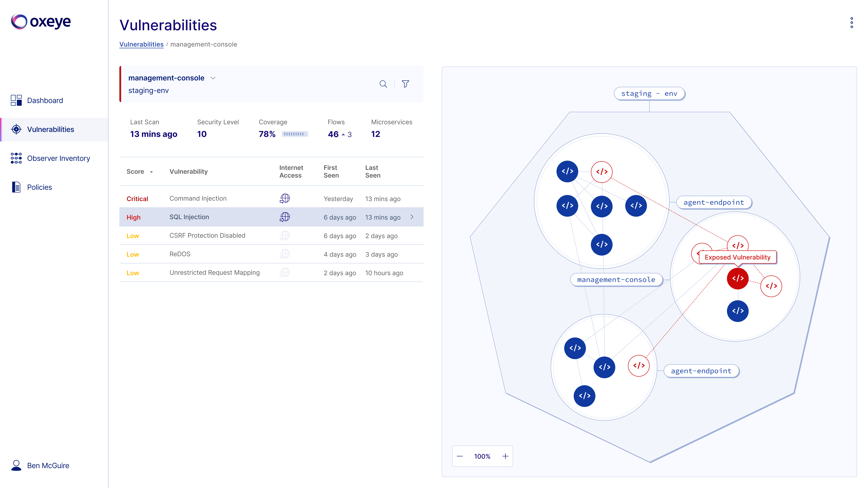868x488 pixels.
Task: Open the Policies section
Action: (x=39, y=187)
